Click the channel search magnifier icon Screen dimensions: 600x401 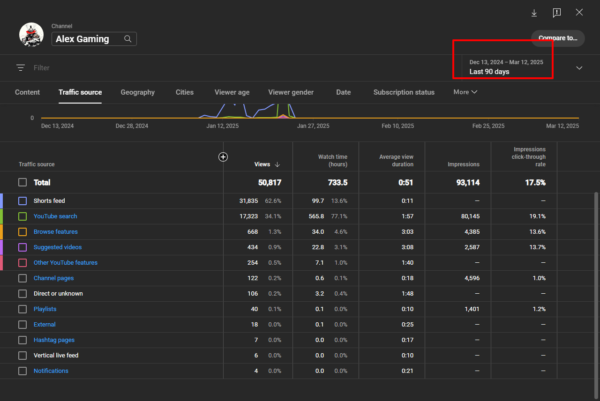click(x=128, y=39)
